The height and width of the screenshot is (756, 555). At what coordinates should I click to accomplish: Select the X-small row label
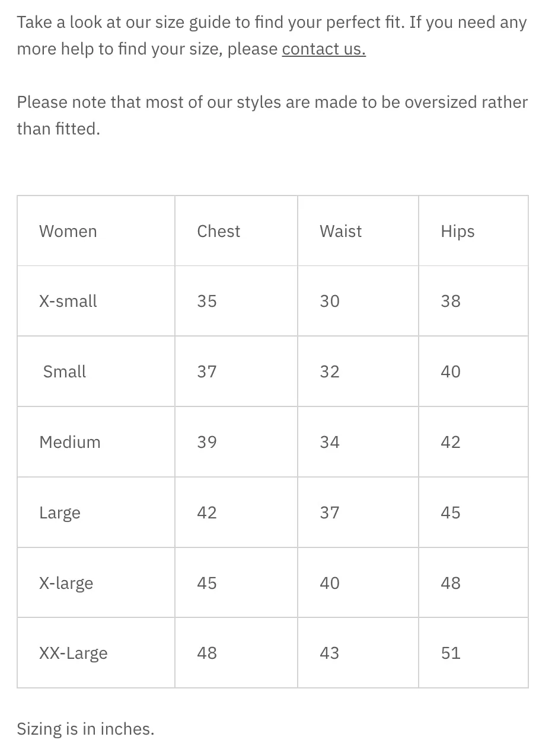click(x=68, y=301)
